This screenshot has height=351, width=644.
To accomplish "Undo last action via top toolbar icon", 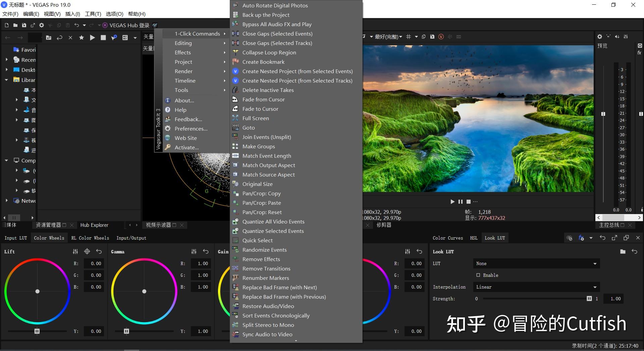I will [77, 25].
